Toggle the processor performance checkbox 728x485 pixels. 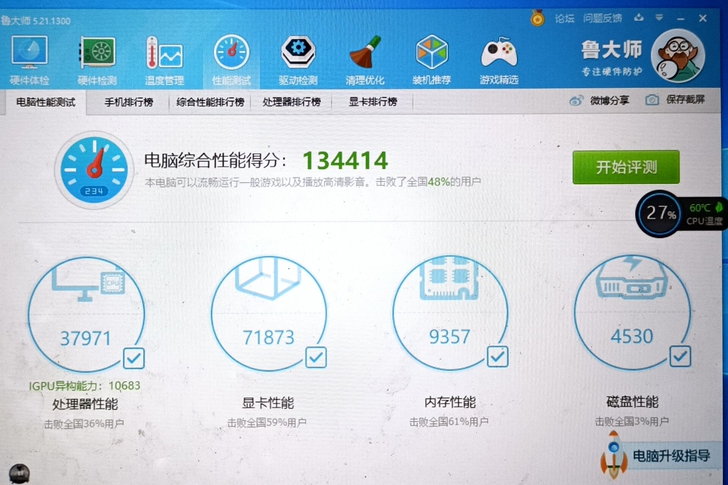[134, 358]
